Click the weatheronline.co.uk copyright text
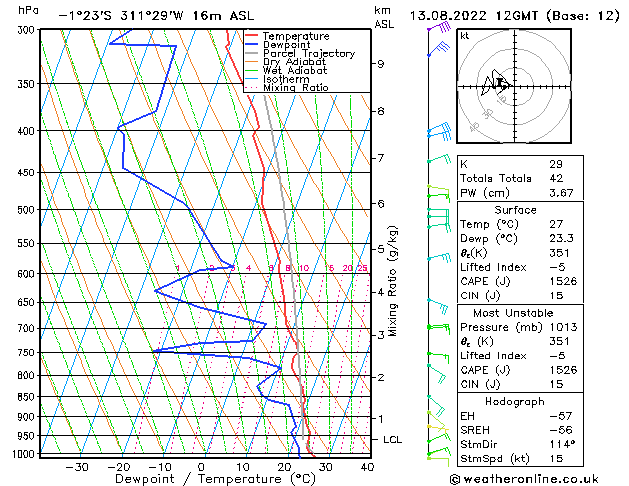Viewport: 629px width, 486px height. [x=524, y=480]
